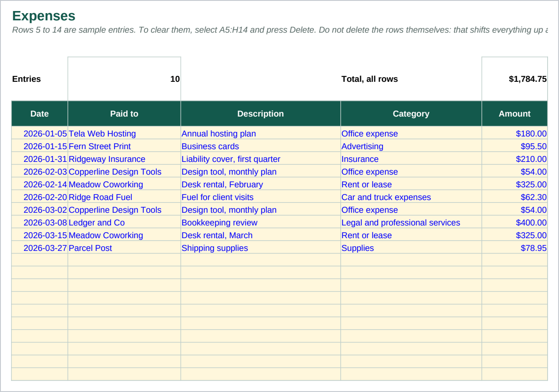This screenshot has width=559, height=392.
Task: Click the $95.50 amount cell
Action: click(x=515, y=146)
